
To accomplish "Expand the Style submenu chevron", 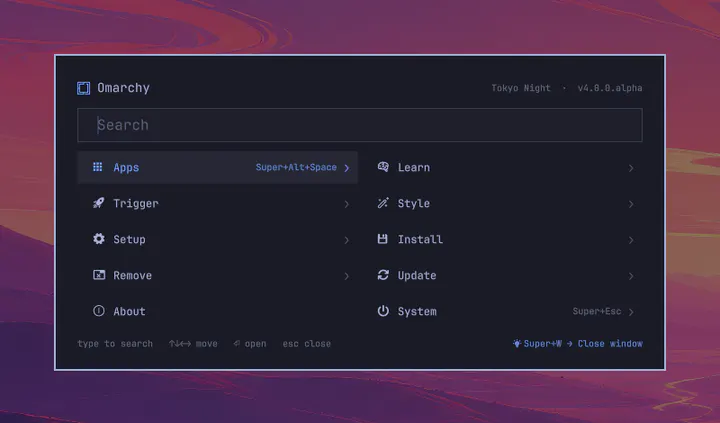I will tap(631, 204).
